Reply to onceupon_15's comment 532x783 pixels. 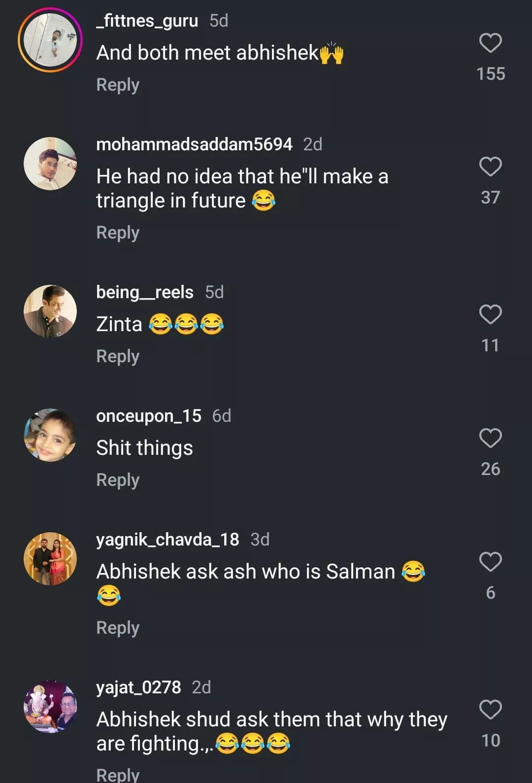(x=118, y=480)
